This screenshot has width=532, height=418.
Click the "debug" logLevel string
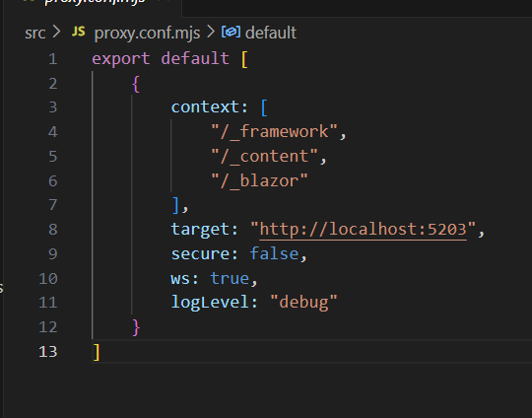(x=303, y=303)
